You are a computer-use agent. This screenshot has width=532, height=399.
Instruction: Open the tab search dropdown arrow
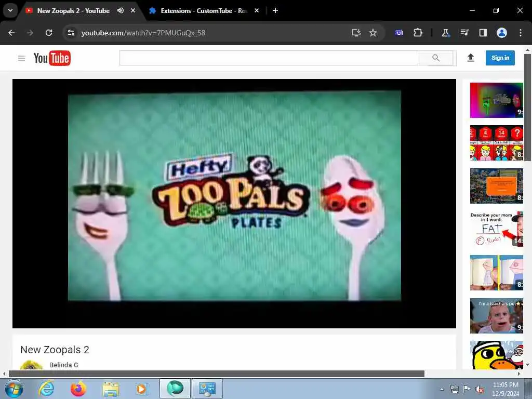[10, 10]
